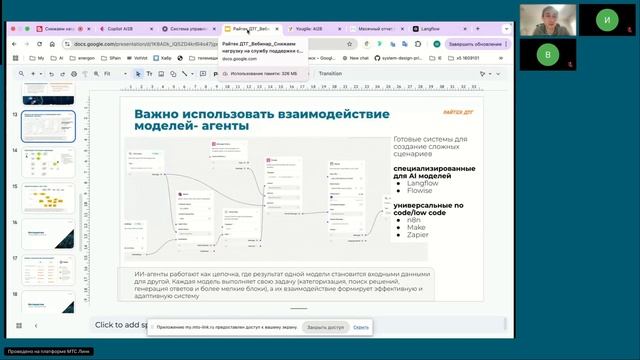Open the energon bookmarks folder

[82, 58]
